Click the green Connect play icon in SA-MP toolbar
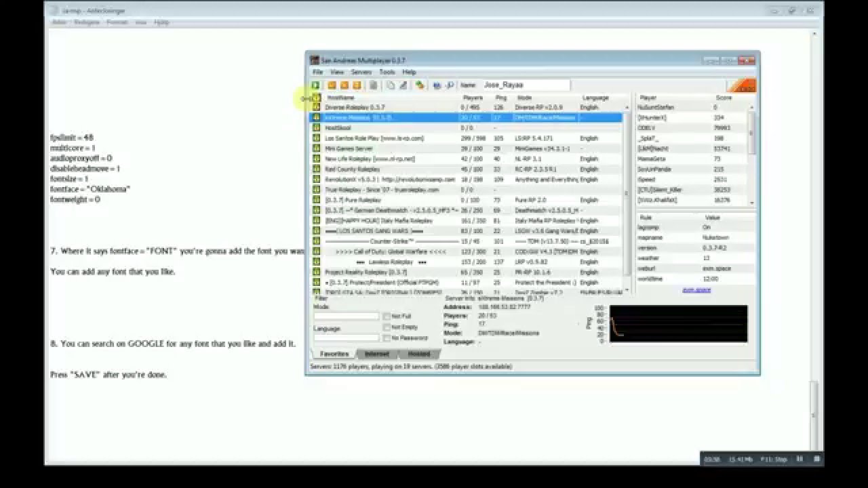Viewport: 868px width, 488px height. tap(315, 85)
